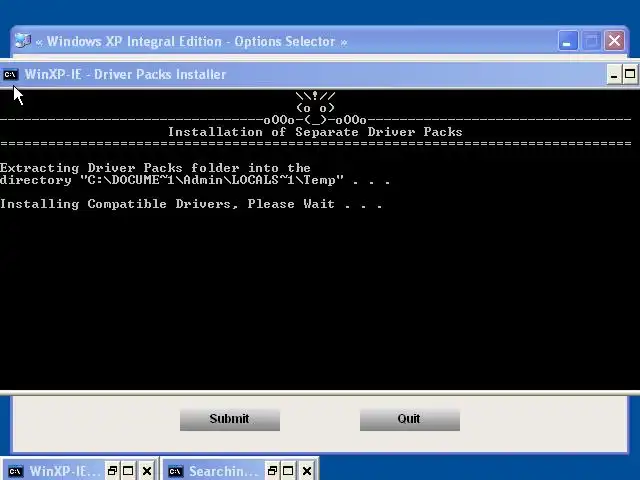Click the Searchin... minimized window title
This screenshot has width=640, height=480.
click(x=224, y=471)
